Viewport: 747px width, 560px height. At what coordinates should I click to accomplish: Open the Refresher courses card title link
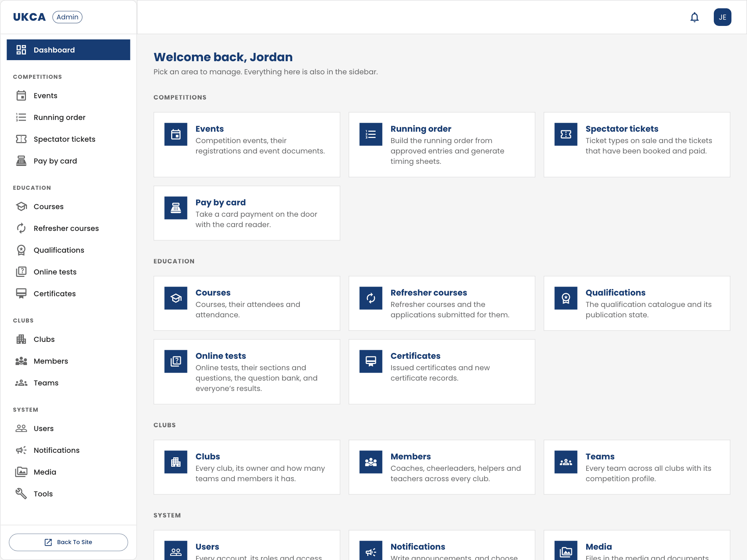pyautogui.click(x=429, y=292)
